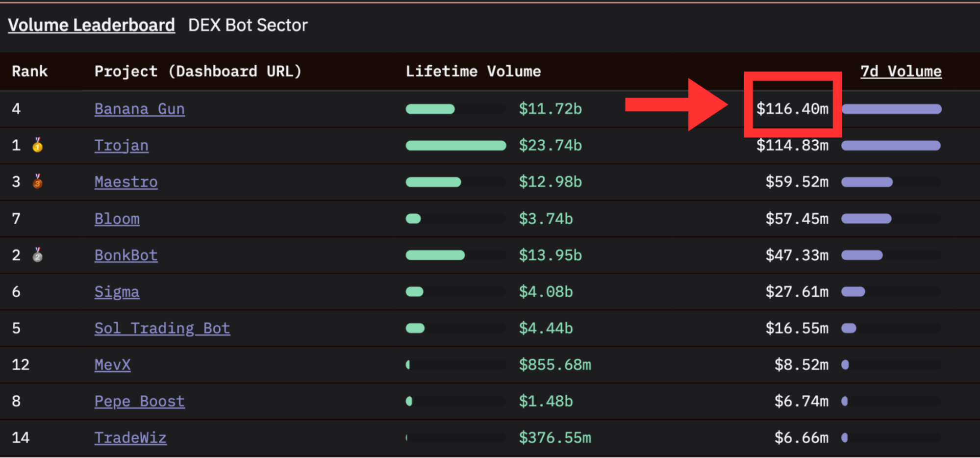Select Sol Trading Bot 7d volume $16.55m
The image size is (980, 458).
pyautogui.click(x=797, y=328)
